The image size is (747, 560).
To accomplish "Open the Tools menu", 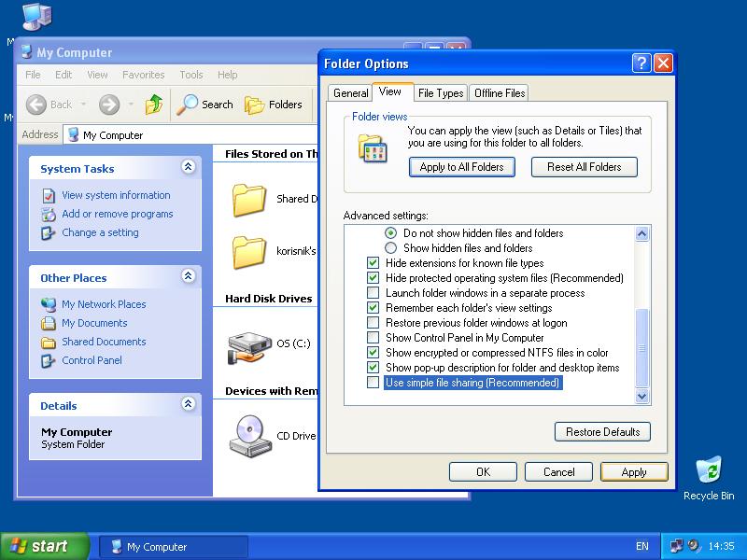I will [191, 75].
